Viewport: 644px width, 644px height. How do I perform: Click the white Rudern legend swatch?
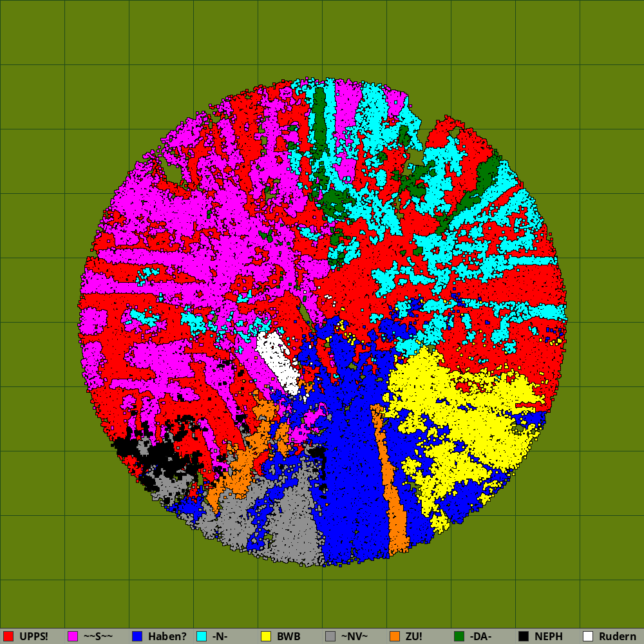click(x=588, y=636)
